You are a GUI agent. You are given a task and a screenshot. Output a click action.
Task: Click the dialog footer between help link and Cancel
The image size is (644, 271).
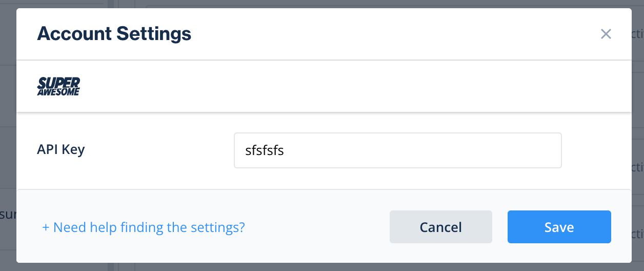point(318,227)
